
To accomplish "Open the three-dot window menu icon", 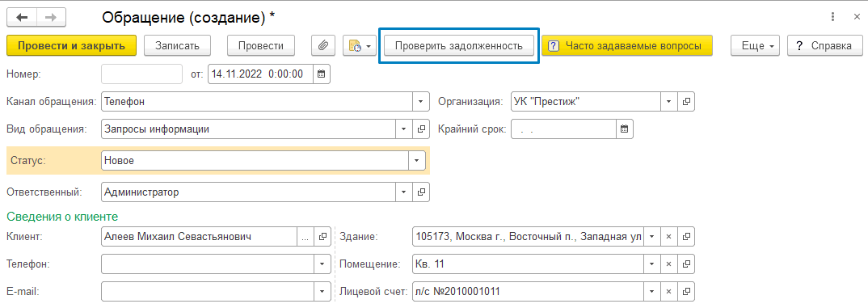I will pos(832,18).
